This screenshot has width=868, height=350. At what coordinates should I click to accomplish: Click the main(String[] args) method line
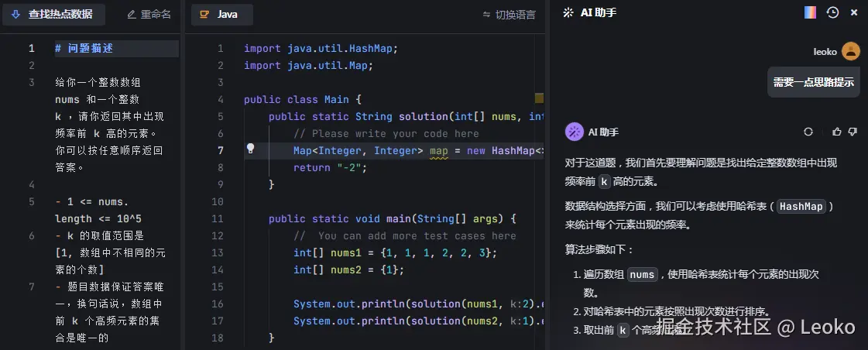[393, 218]
